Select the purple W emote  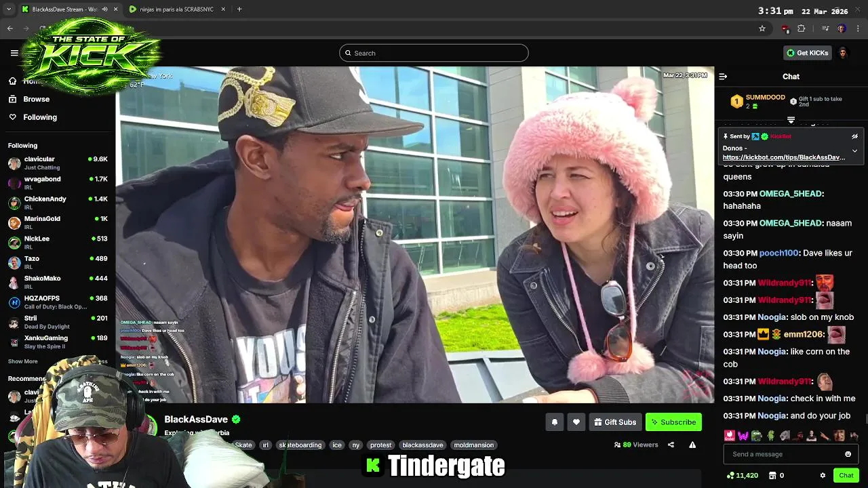point(743,435)
